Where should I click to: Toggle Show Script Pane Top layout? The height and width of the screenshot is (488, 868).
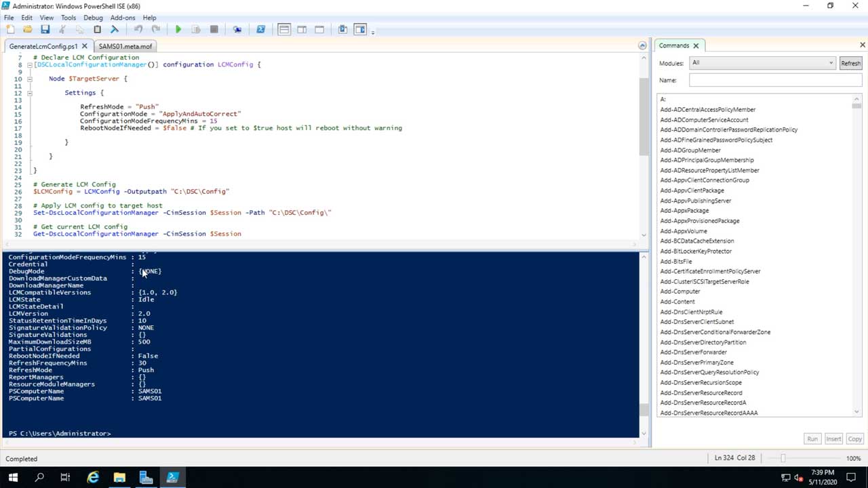(284, 29)
